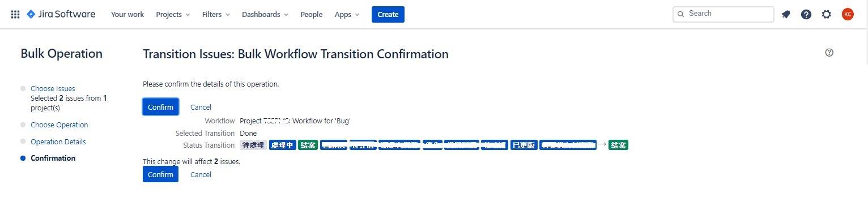The height and width of the screenshot is (206, 868).
Task: Open the app switcher grid icon
Action: point(15,14)
